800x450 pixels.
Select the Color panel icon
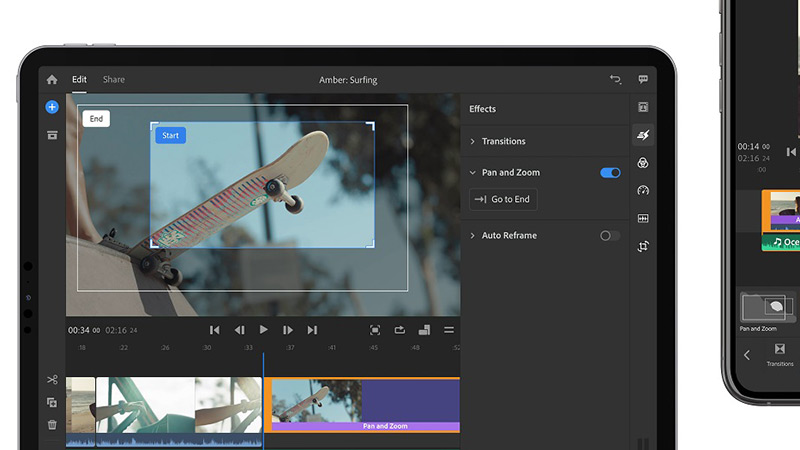tap(643, 163)
